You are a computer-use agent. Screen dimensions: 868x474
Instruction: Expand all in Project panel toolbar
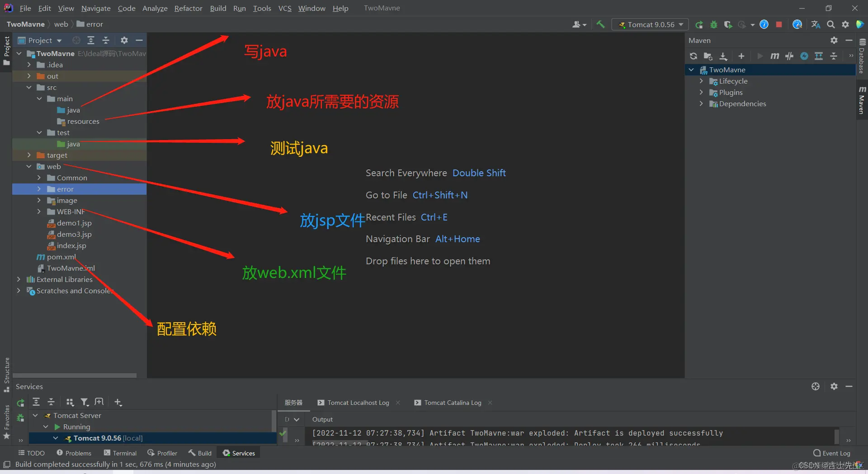pos(91,40)
